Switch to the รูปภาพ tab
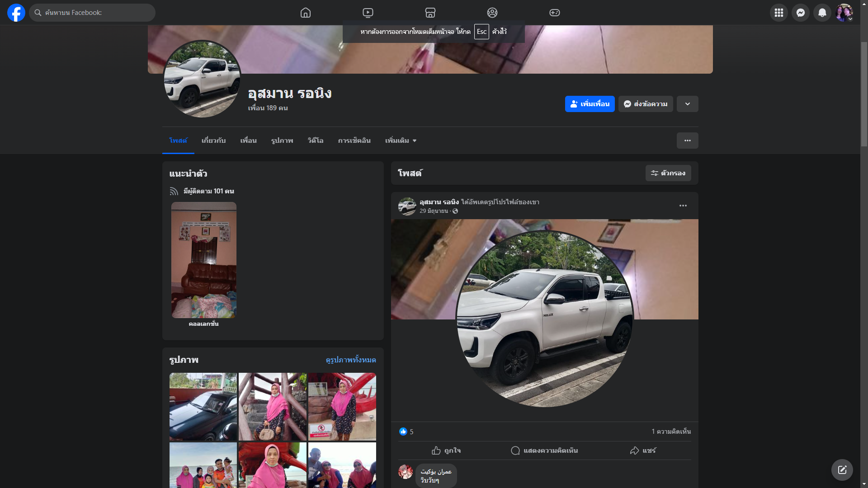 click(x=282, y=141)
